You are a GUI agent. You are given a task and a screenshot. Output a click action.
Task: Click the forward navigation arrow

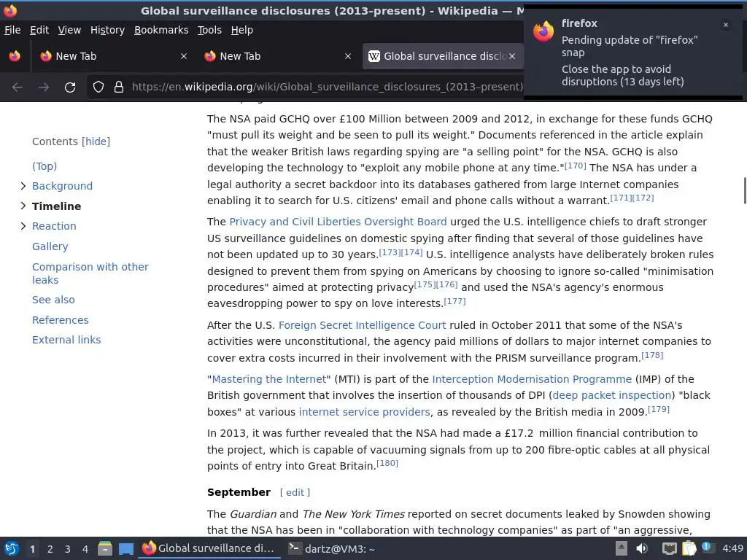coord(43,87)
